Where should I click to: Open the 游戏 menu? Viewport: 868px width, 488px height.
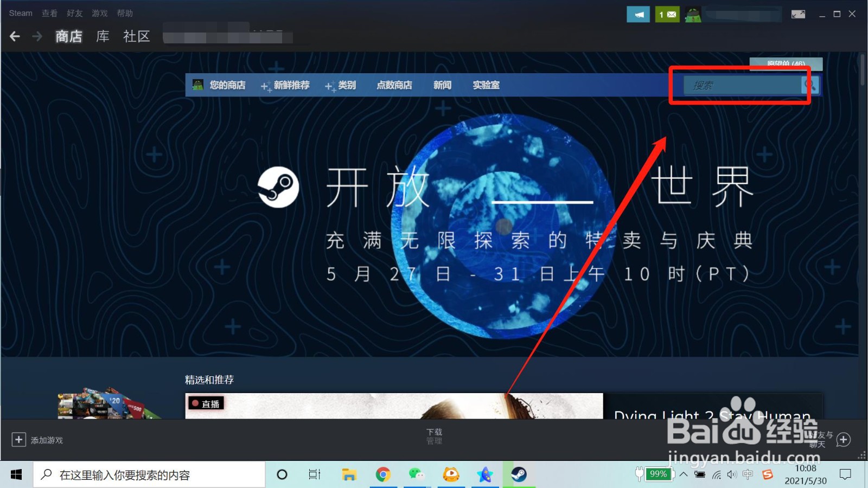pyautogui.click(x=99, y=13)
